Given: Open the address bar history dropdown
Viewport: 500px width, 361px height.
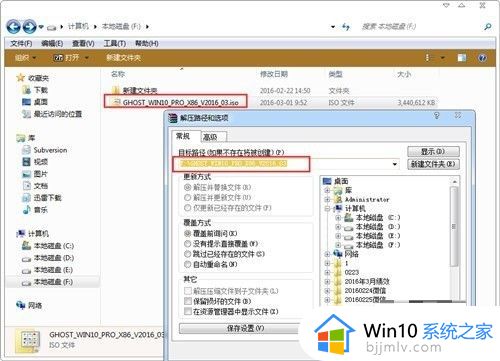Looking at the screenshot, I should (332, 27).
